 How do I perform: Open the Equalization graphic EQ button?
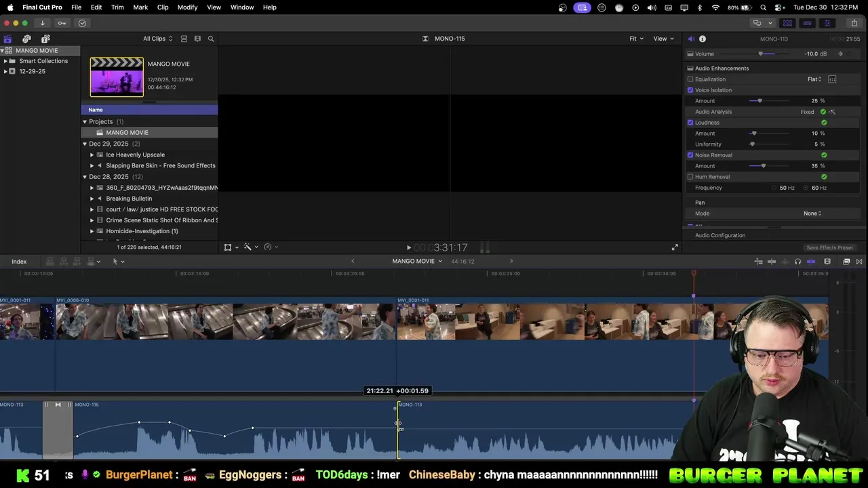click(x=832, y=79)
